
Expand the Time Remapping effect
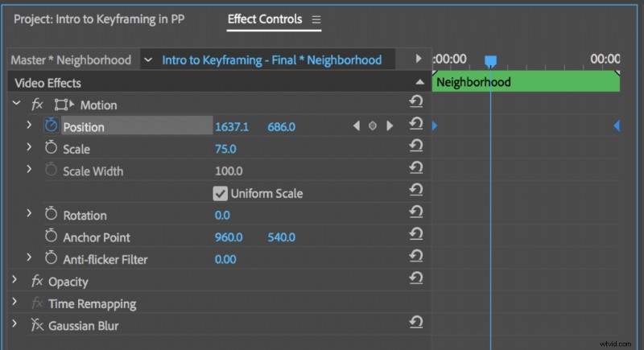coord(14,302)
